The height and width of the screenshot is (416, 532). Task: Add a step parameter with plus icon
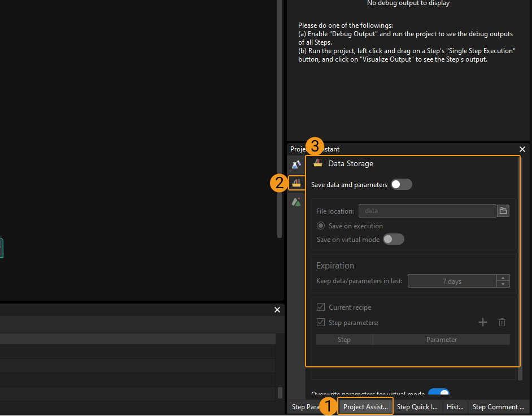482,322
